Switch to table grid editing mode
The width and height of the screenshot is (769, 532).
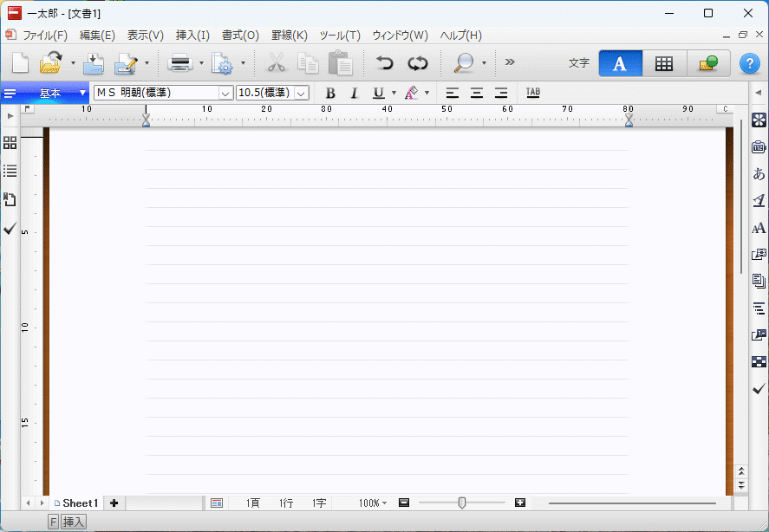pos(664,63)
